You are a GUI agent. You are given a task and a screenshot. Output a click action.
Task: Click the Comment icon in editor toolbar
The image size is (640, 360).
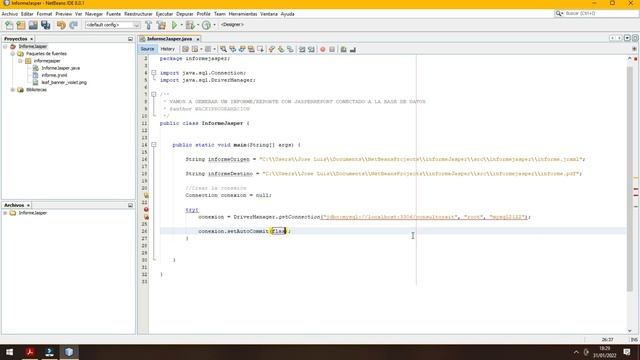(344, 49)
